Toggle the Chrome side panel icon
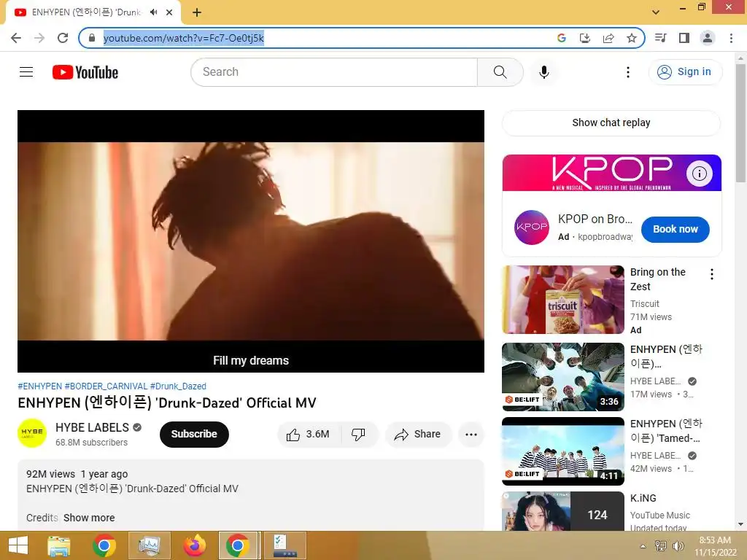The image size is (747, 560). click(684, 38)
